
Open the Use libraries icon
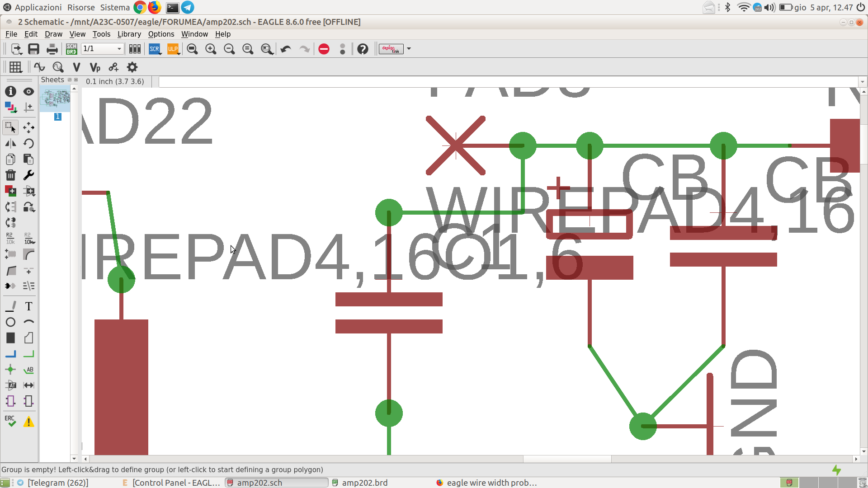click(135, 49)
